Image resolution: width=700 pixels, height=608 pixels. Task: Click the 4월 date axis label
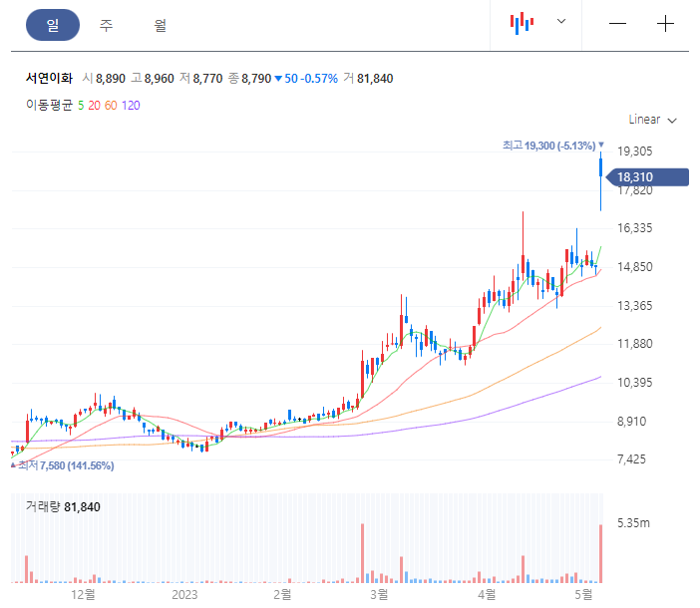[x=487, y=595]
